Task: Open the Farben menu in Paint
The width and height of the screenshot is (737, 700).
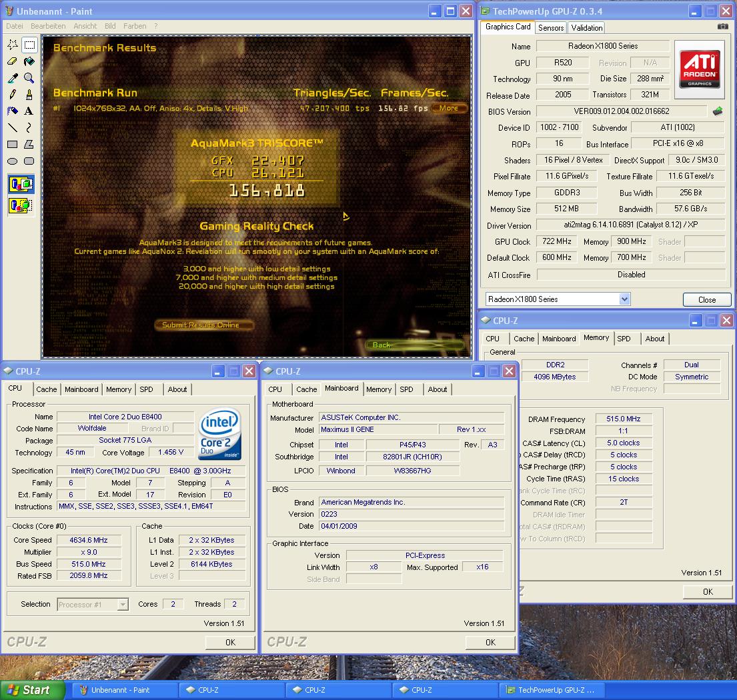Action: [x=135, y=26]
